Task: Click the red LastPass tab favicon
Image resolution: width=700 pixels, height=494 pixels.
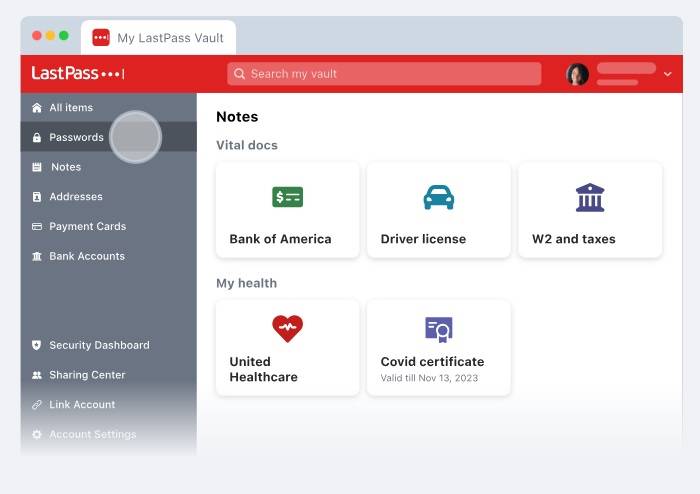Action: pos(101,37)
